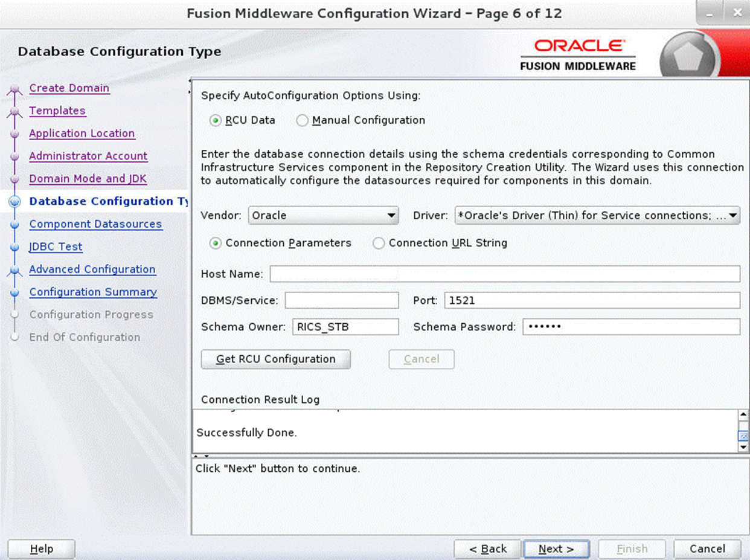Image resolution: width=750 pixels, height=560 pixels.
Task: Open the Configuration Summary step
Action: tap(93, 292)
